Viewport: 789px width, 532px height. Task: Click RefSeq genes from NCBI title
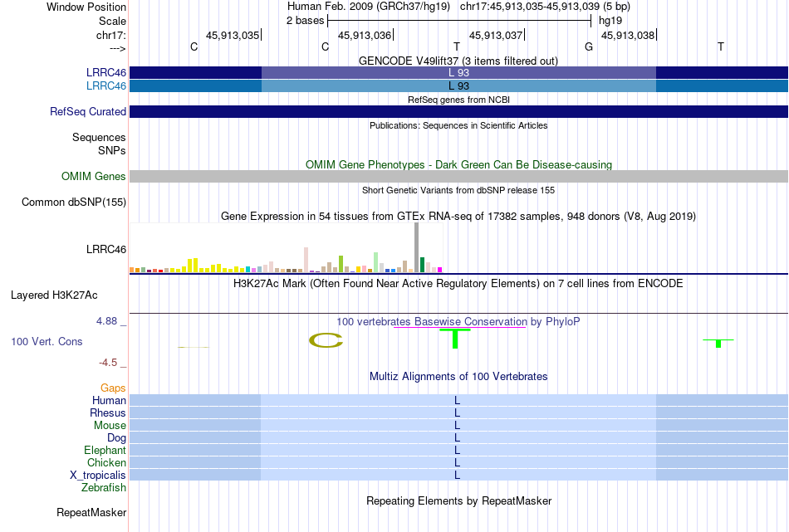click(458, 100)
